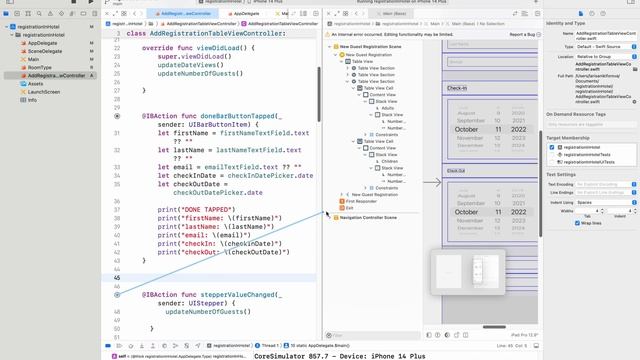Toggle registrationInHotelUITests target membership checkbox
640x360 pixels.
[x=552, y=162]
